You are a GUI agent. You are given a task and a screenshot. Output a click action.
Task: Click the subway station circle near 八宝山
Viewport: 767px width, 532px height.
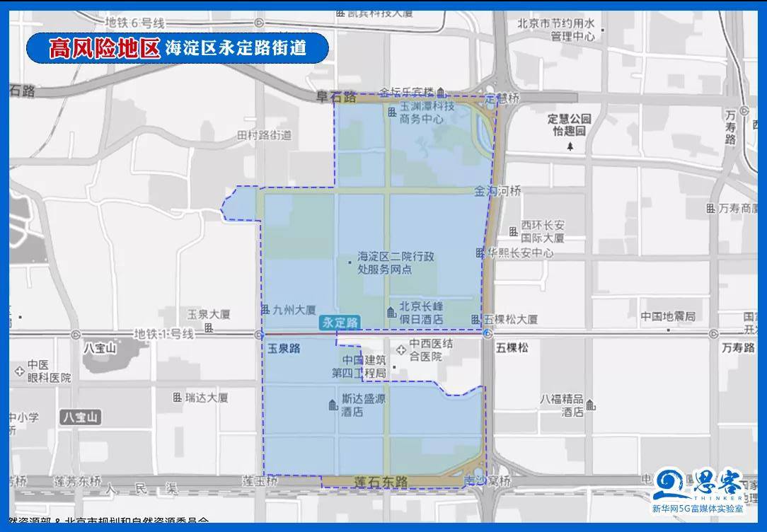click(75, 335)
